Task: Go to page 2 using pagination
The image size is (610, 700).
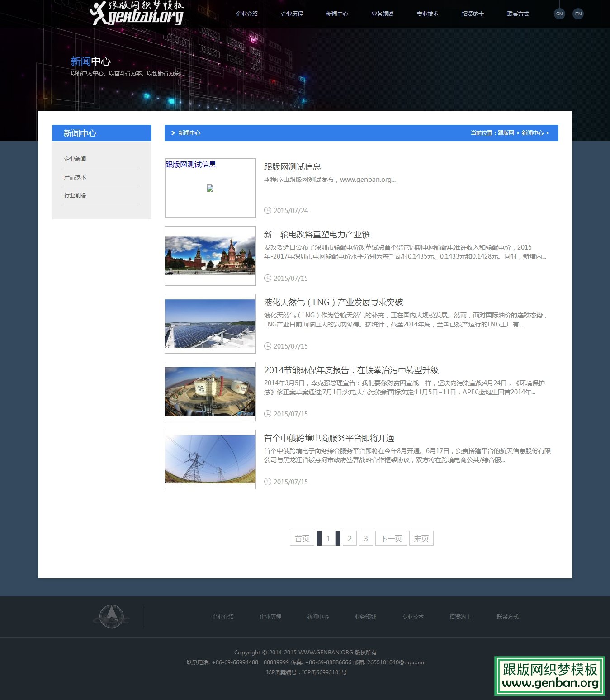Action: (x=350, y=538)
